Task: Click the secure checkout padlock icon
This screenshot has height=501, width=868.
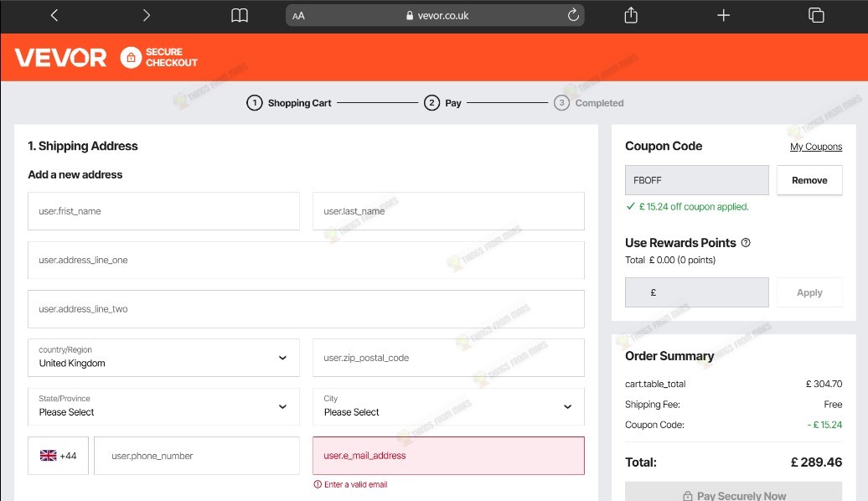Action: pos(132,58)
